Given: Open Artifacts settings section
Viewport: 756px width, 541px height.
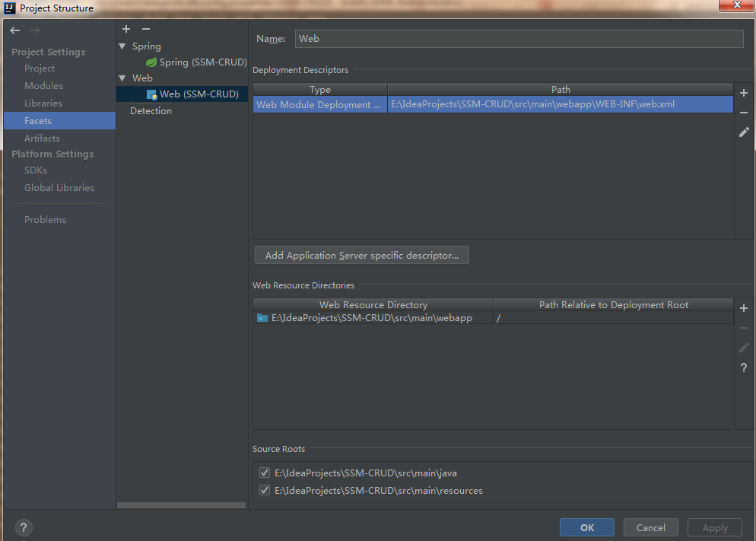Looking at the screenshot, I should coord(43,138).
